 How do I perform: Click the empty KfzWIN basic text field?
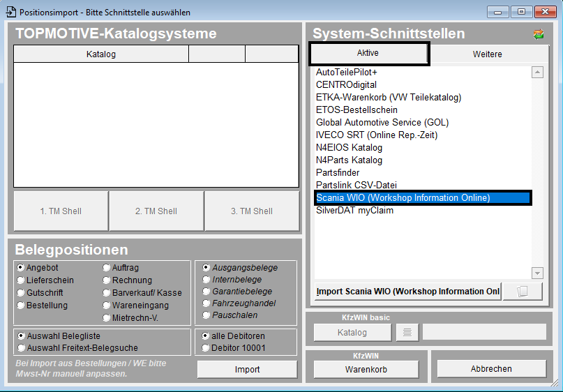pos(484,332)
